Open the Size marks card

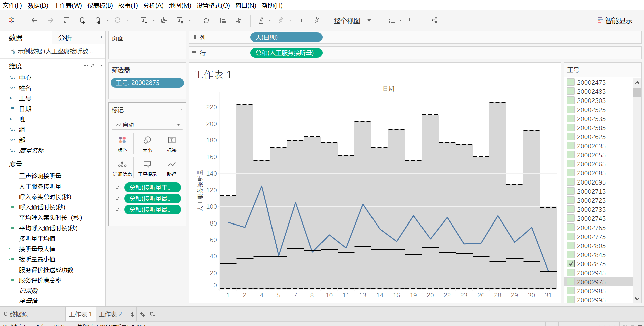147,144
